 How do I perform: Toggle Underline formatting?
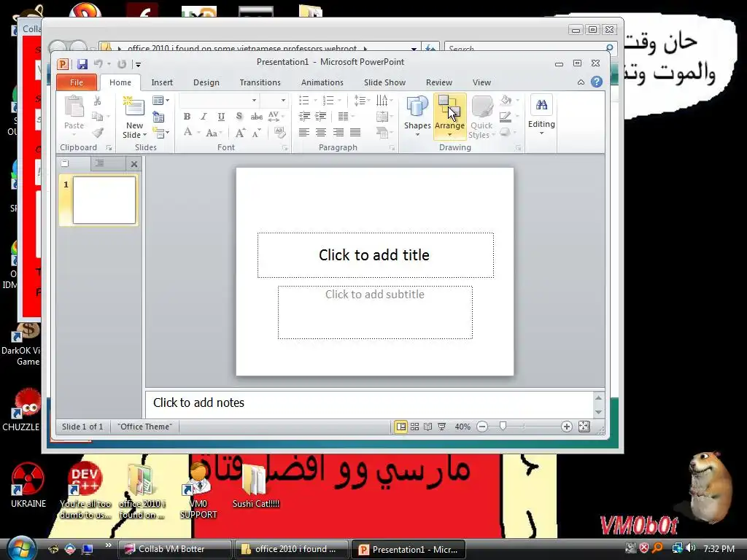[221, 117]
